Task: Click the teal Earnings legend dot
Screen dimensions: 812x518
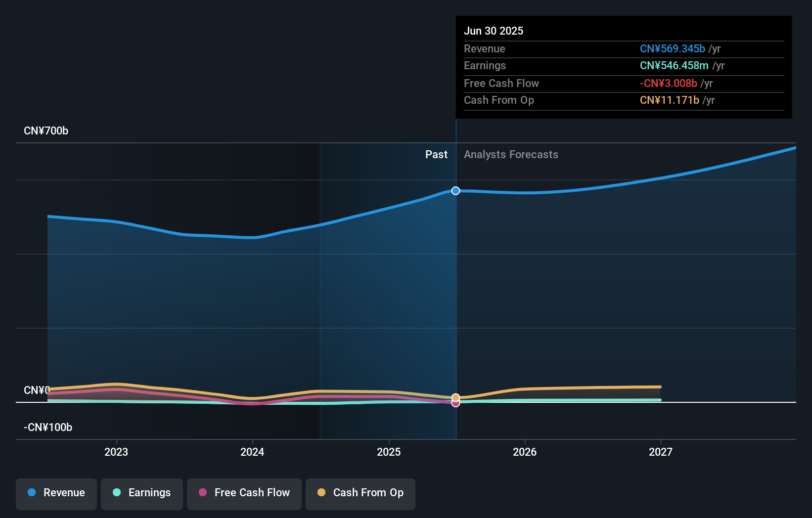Action: point(116,492)
